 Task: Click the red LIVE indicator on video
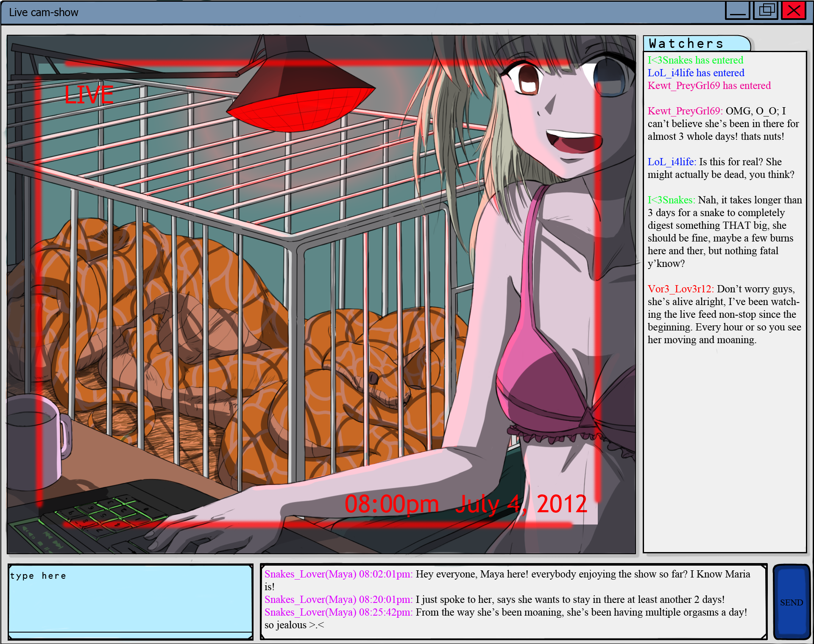coord(89,94)
